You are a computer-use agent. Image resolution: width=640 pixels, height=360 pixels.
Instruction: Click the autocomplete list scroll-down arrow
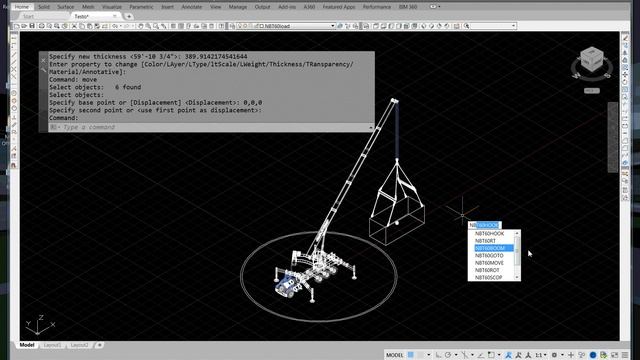point(517,278)
